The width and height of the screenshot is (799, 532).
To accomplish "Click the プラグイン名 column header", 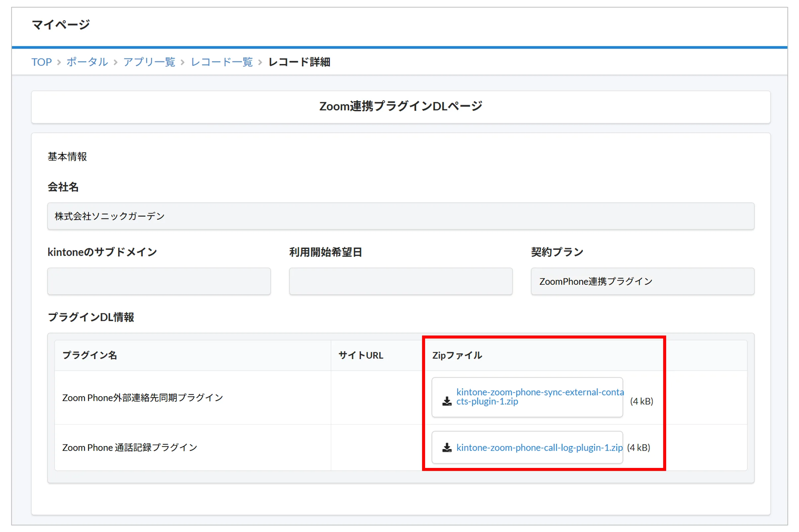I will point(90,355).
